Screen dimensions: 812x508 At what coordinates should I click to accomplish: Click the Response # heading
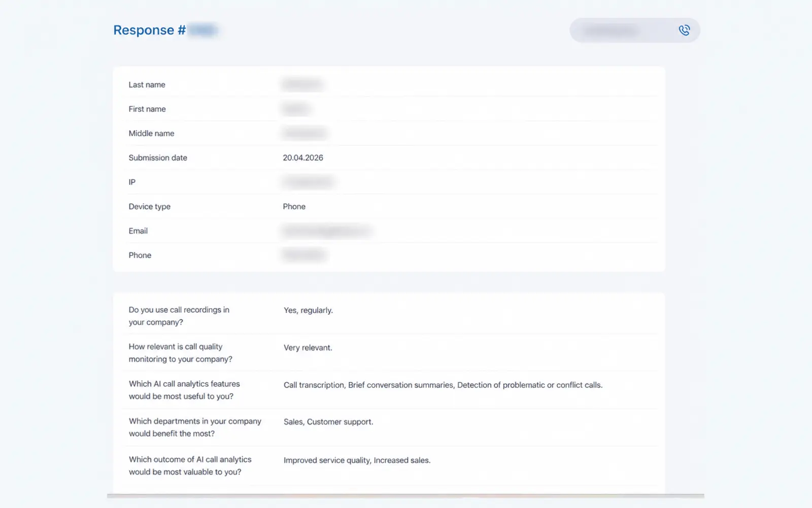[x=150, y=30]
